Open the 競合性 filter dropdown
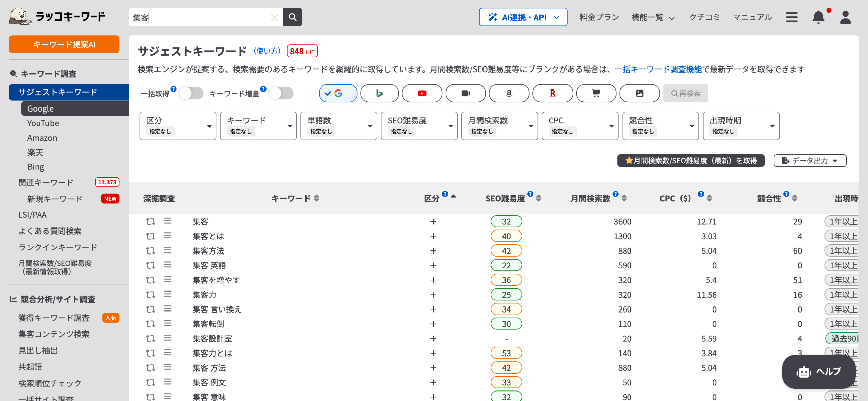This screenshot has width=868, height=401. pyautogui.click(x=661, y=126)
